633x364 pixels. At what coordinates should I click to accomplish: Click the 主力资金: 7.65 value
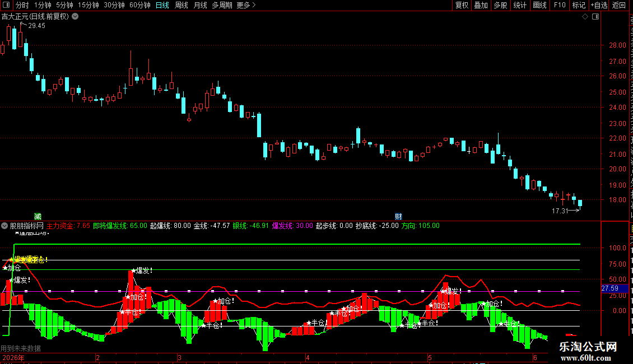pyautogui.click(x=68, y=226)
